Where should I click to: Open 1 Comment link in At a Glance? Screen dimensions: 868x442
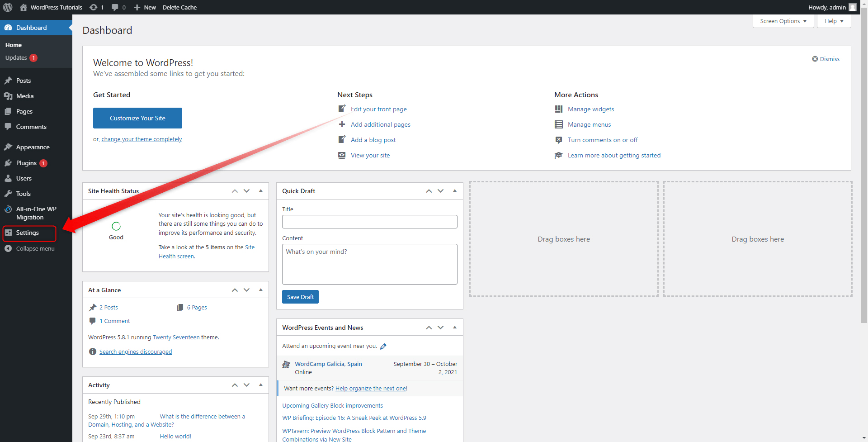(x=115, y=321)
